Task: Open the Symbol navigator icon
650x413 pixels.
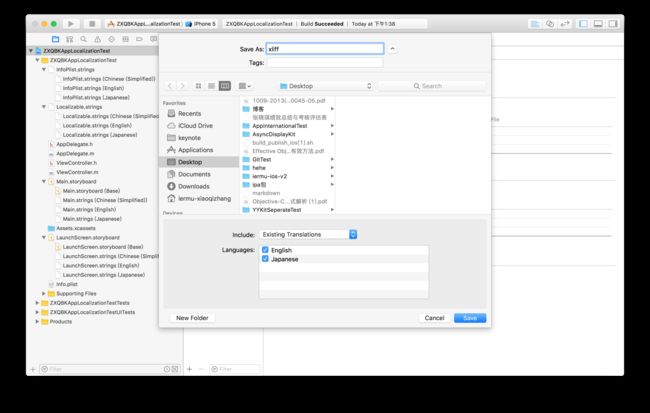Action: pos(70,39)
